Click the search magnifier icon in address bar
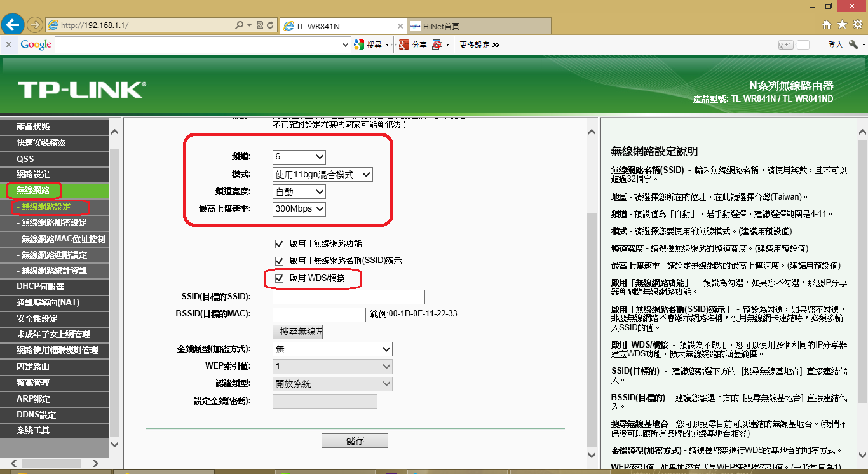868x474 pixels. point(240,25)
